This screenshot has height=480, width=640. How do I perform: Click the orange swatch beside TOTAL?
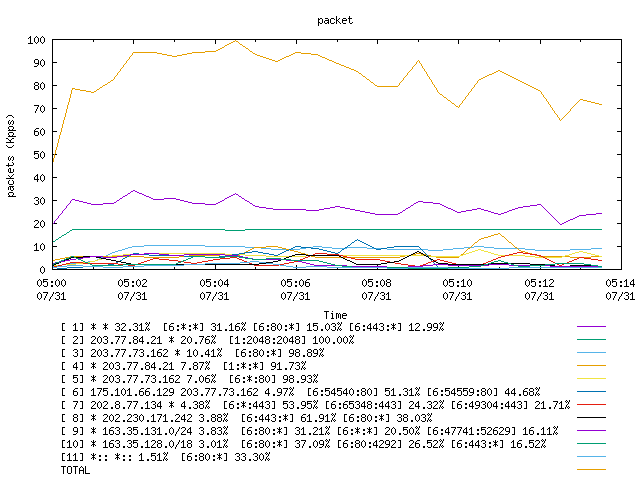tap(591, 470)
